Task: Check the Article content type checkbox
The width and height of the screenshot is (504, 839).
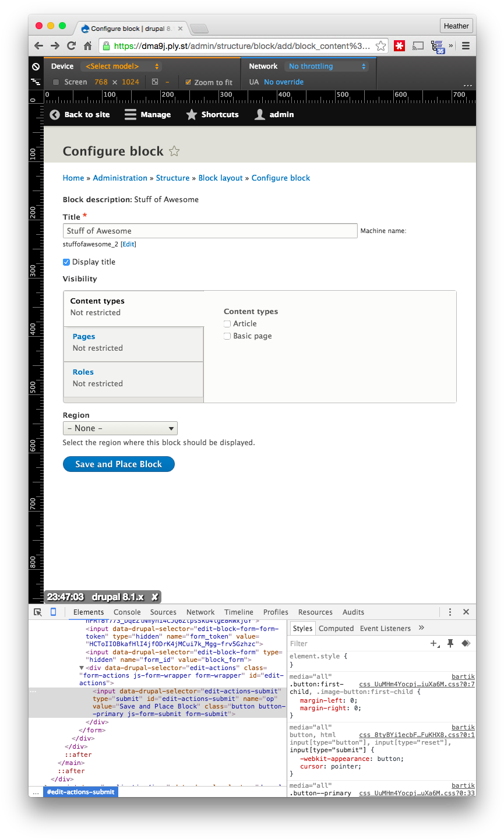Action: pyautogui.click(x=227, y=323)
